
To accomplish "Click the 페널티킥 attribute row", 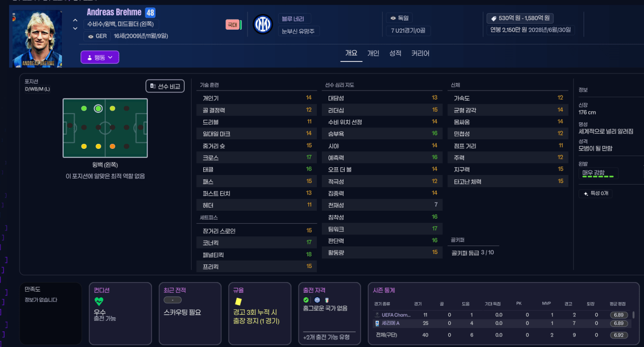I will coord(257,254).
